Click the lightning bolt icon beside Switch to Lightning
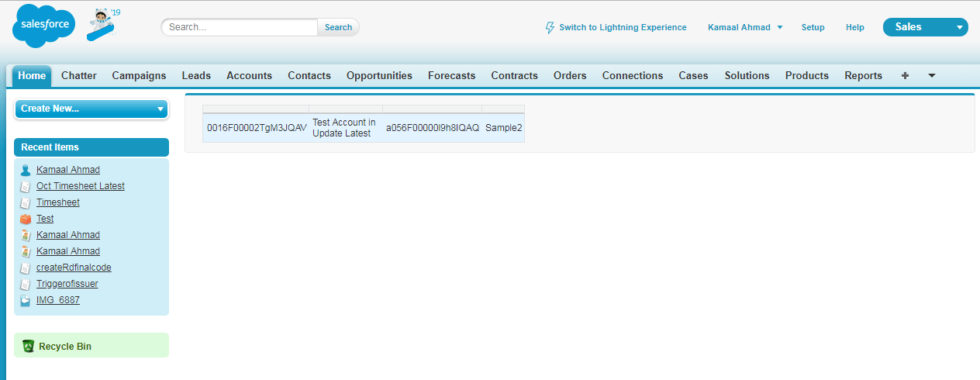 pos(550,27)
